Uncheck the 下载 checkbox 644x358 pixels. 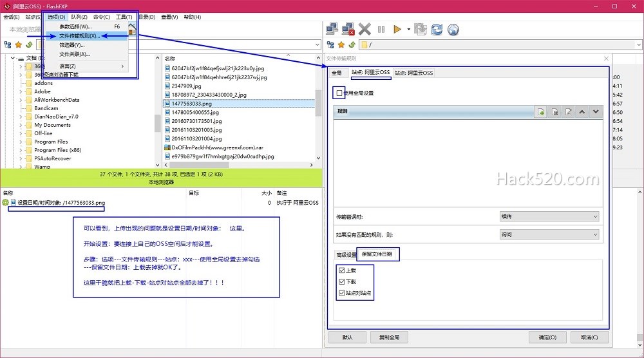342,281
